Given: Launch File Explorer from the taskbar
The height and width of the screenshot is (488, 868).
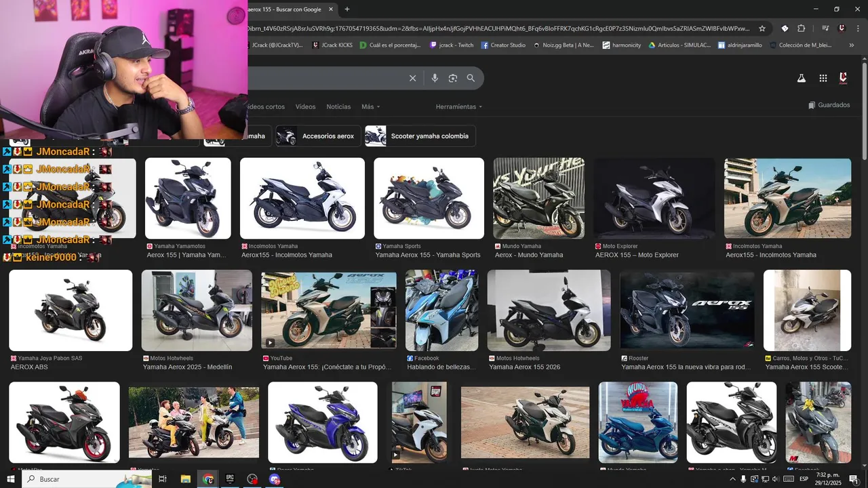Looking at the screenshot, I should [185, 479].
